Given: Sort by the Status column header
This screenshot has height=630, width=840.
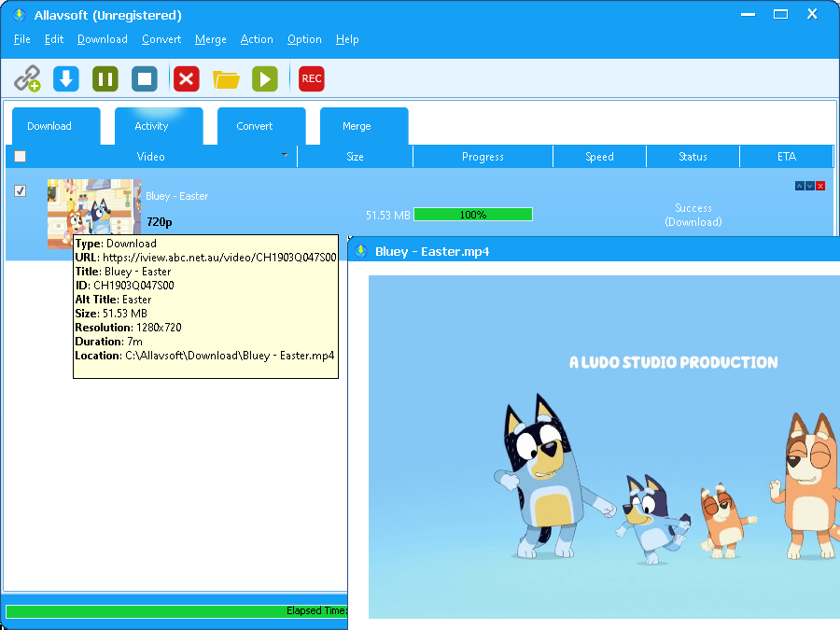Looking at the screenshot, I should click(x=693, y=157).
